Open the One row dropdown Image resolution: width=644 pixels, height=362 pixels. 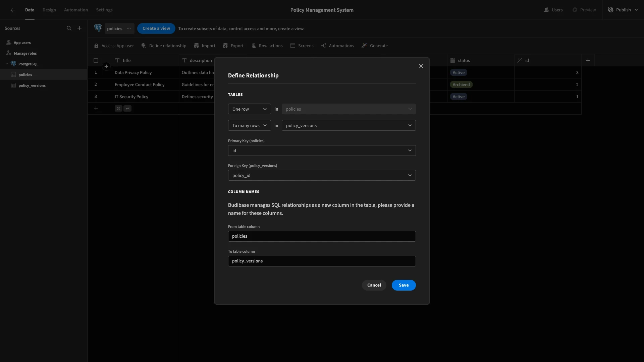(x=250, y=109)
